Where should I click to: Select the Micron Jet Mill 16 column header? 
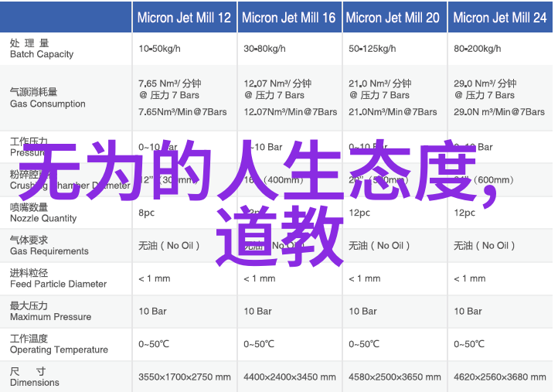(288, 18)
